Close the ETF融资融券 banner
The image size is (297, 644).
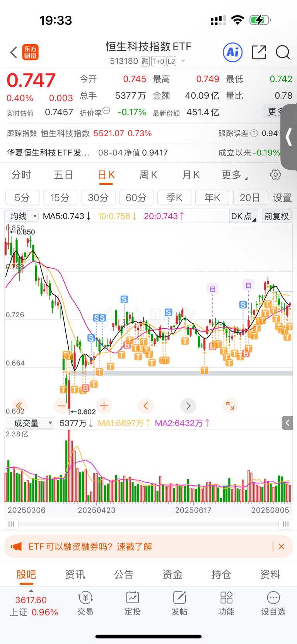[x=282, y=547]
